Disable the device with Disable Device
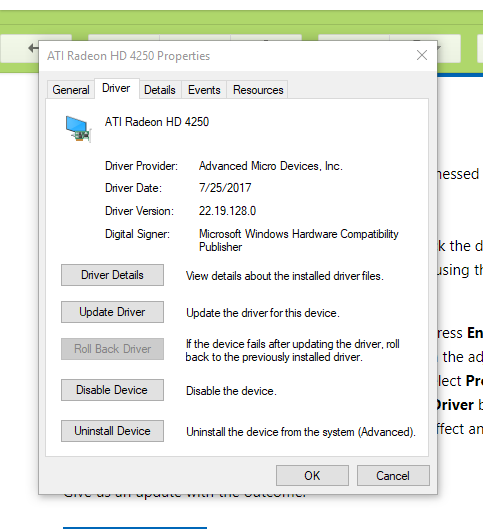Viewport: 483px width, 529px height. pyautogui.click(x=112, y=390)
